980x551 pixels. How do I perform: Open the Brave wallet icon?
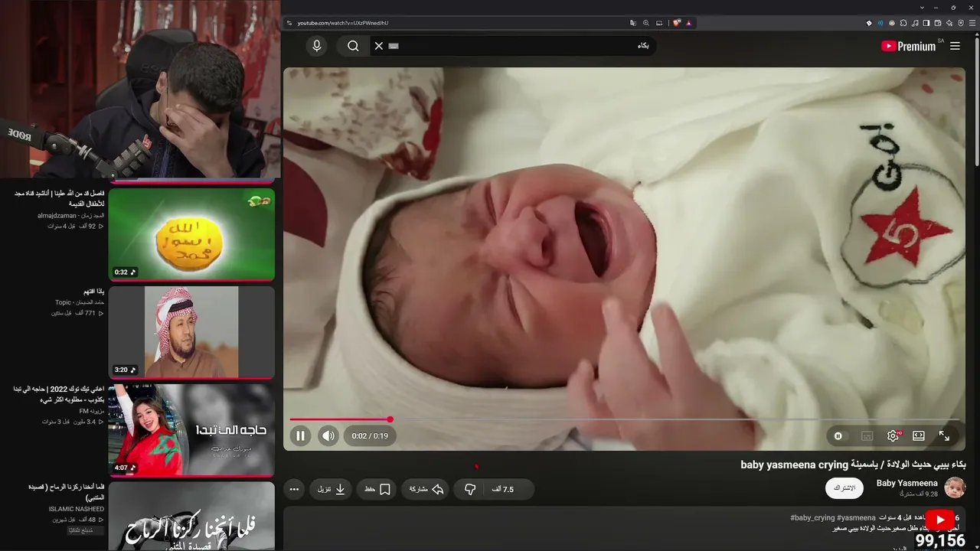(x=938, y=23)
